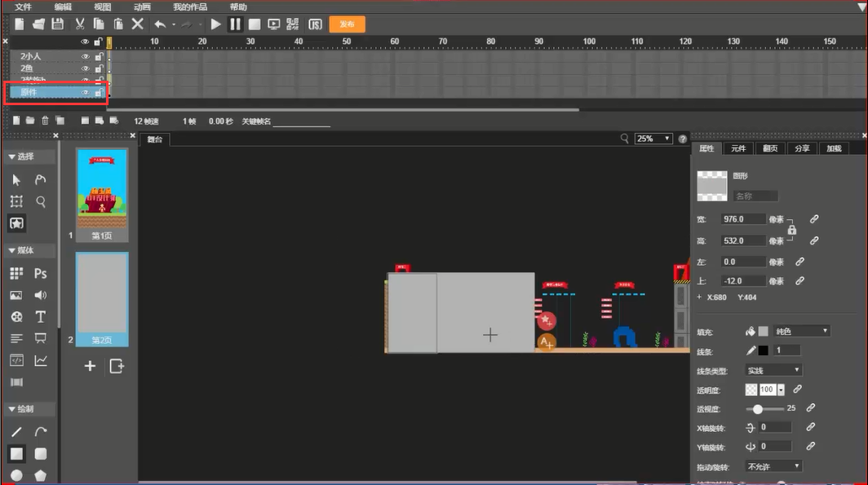The height and width of the screenshot is (485, 868).
Task: Select the text T tool
Action: [x=41, y=317]
